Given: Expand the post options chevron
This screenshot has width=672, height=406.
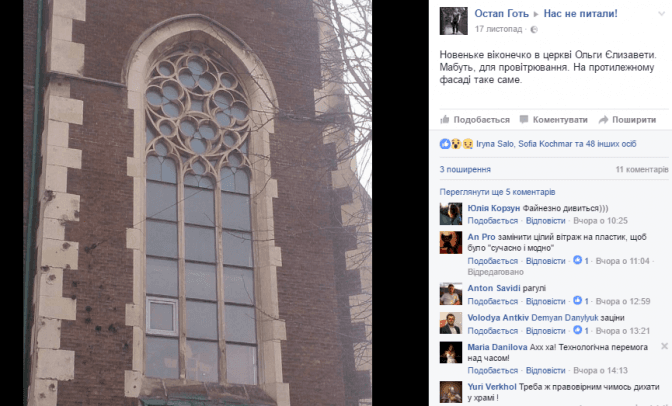Looking at the screenshot, I should (662, 14).
